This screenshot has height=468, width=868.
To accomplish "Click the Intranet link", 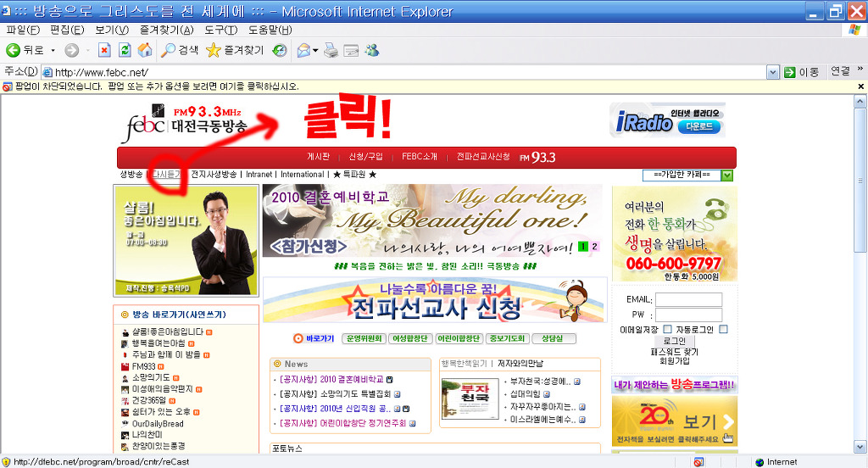I will 259,175.
